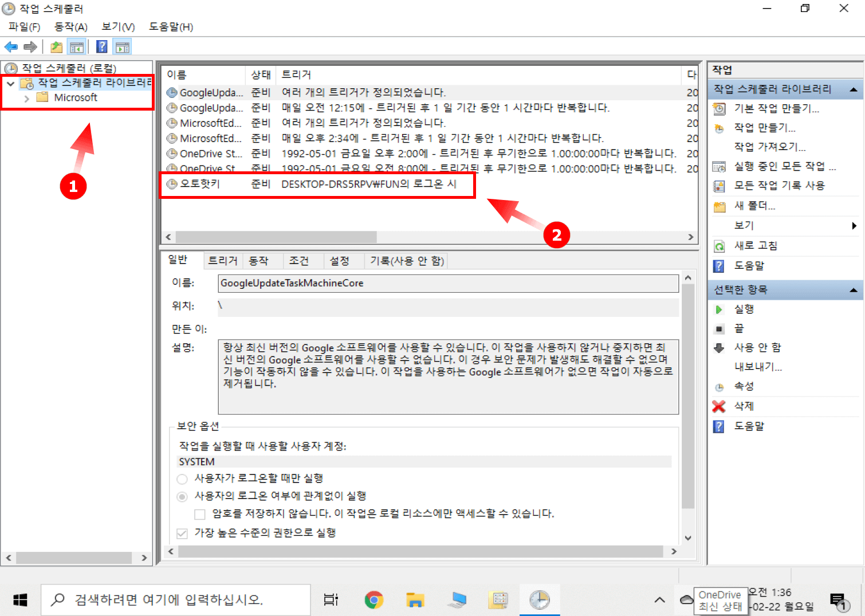This screenshot has height=616, width=865.
Task: Toggle the console tree toolbar icon
Action: [77, 47]
